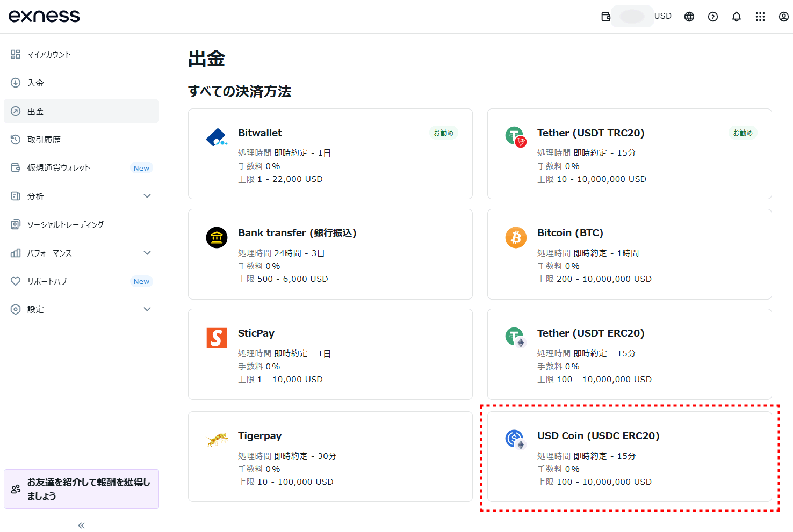Open the user profile icon
Image resolution: width=793 pixels, height=532 pixels.
click(784, 17)
